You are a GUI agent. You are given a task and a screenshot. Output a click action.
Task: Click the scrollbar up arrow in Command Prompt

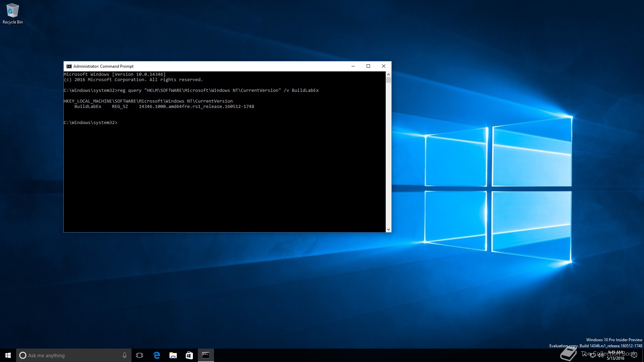(388, 74)
